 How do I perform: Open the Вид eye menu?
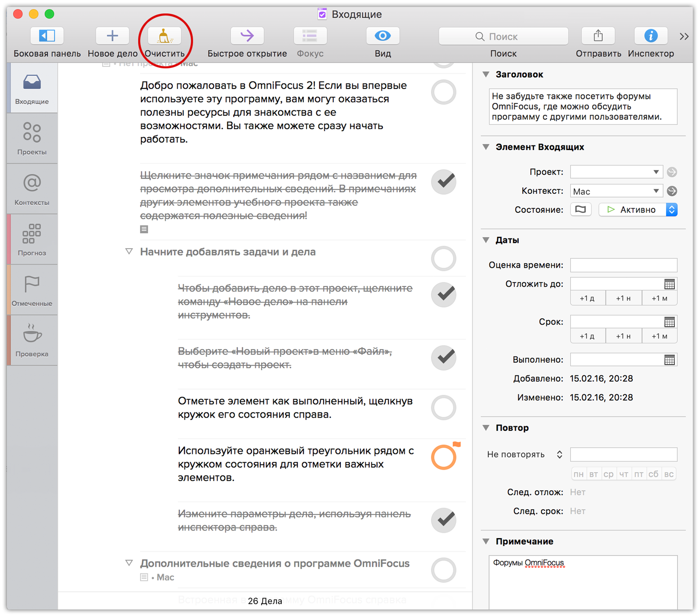(382, 36)
